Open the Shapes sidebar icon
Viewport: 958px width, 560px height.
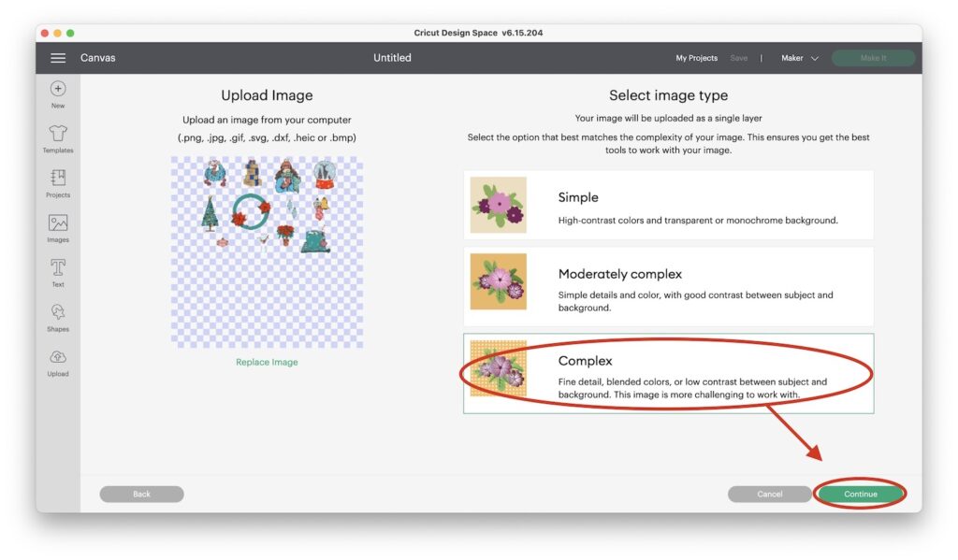[58, 312]
